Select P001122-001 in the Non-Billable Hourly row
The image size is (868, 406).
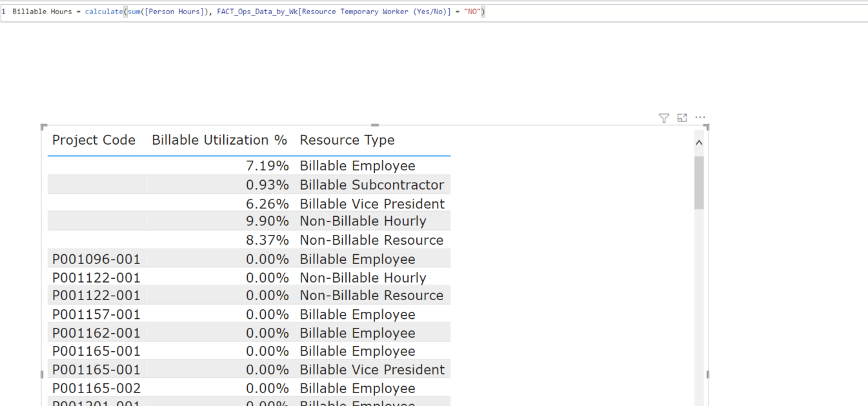[96, 278]
